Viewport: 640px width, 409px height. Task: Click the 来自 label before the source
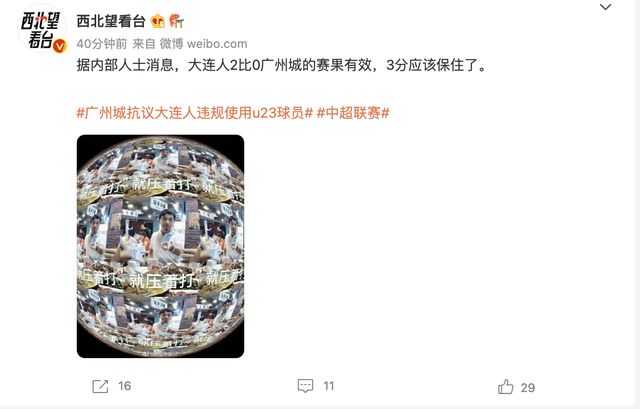click(x=143, y=44)
